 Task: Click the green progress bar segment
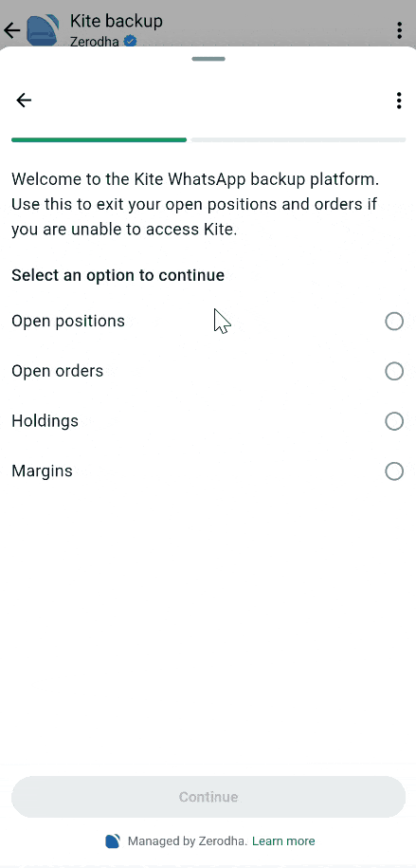click(99, 140)
